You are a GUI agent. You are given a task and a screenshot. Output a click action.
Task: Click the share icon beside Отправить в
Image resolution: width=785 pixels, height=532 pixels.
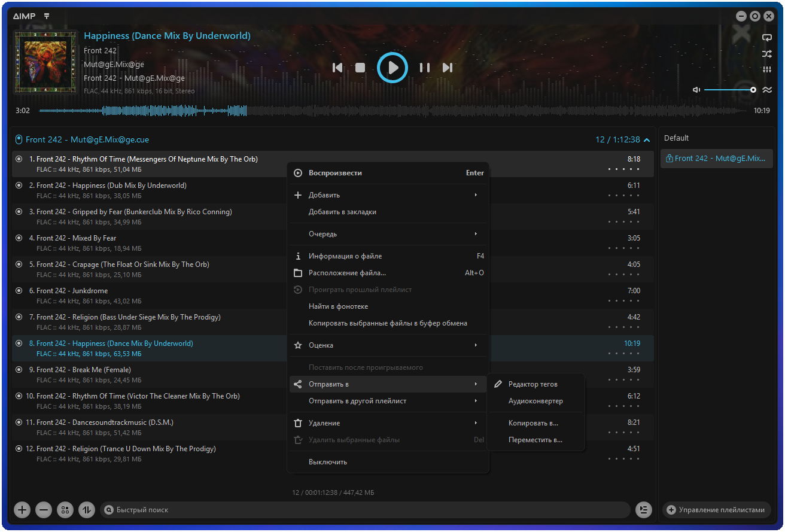point(298,384)
